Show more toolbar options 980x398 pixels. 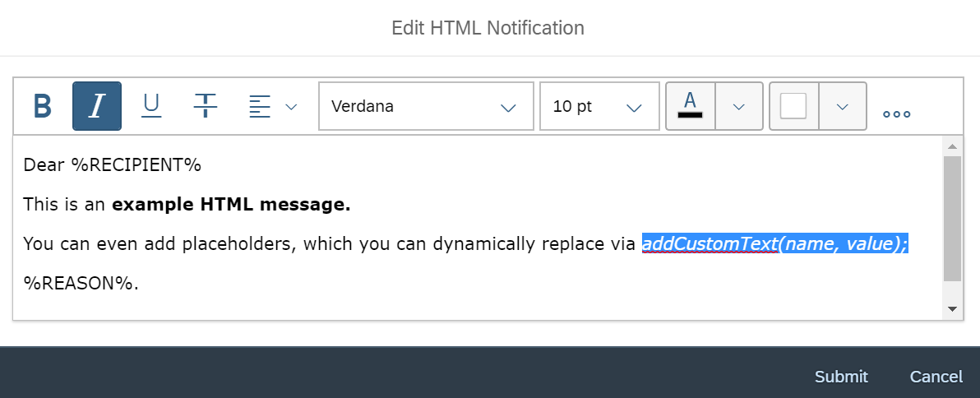click(x=896, y=114)
